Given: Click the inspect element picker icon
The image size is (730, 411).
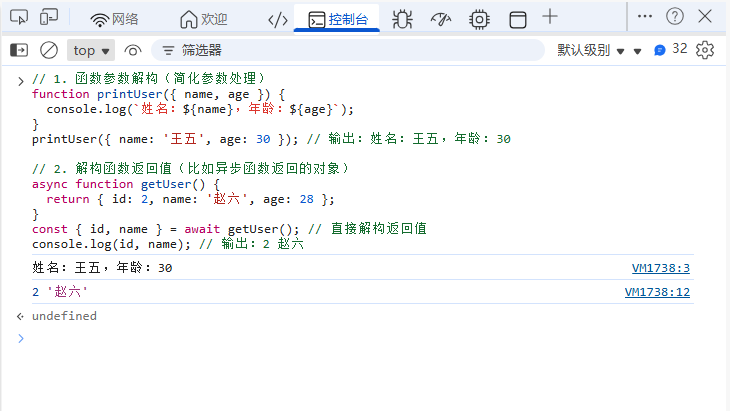Looking at the screenshot, I should [19, 18].
